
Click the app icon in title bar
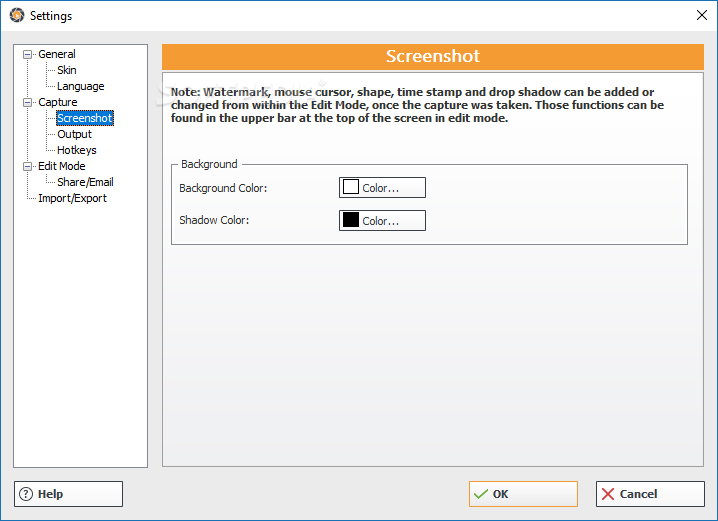[x=17, y=15]
